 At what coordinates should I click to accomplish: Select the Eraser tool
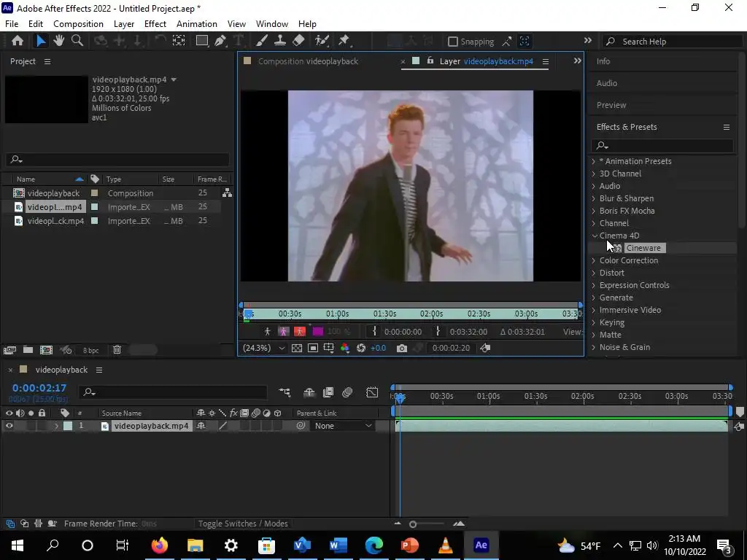point(298,41)
